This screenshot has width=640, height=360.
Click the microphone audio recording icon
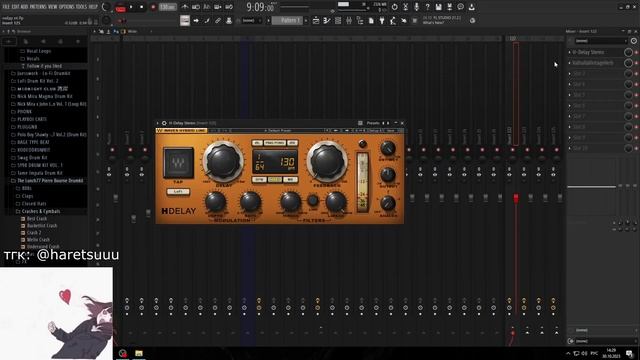point(416,7)
